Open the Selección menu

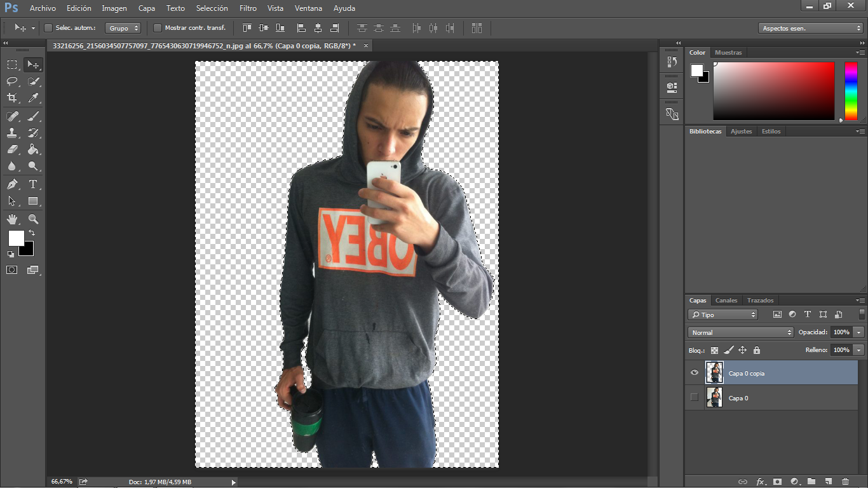coord(212,8)
